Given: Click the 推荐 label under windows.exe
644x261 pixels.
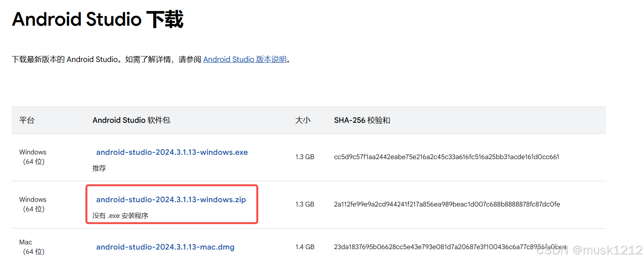Looking at the screenshot, I should click(99, 168).
